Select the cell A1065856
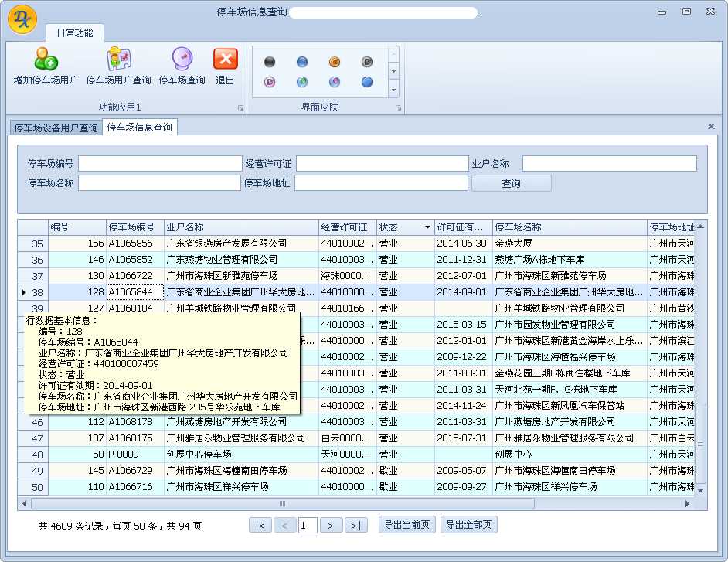 tap(135, 244)
